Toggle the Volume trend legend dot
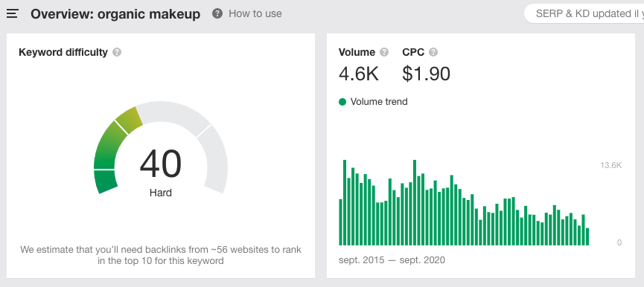644x287 pixels. pyautogui.click(x=342, y=102)
